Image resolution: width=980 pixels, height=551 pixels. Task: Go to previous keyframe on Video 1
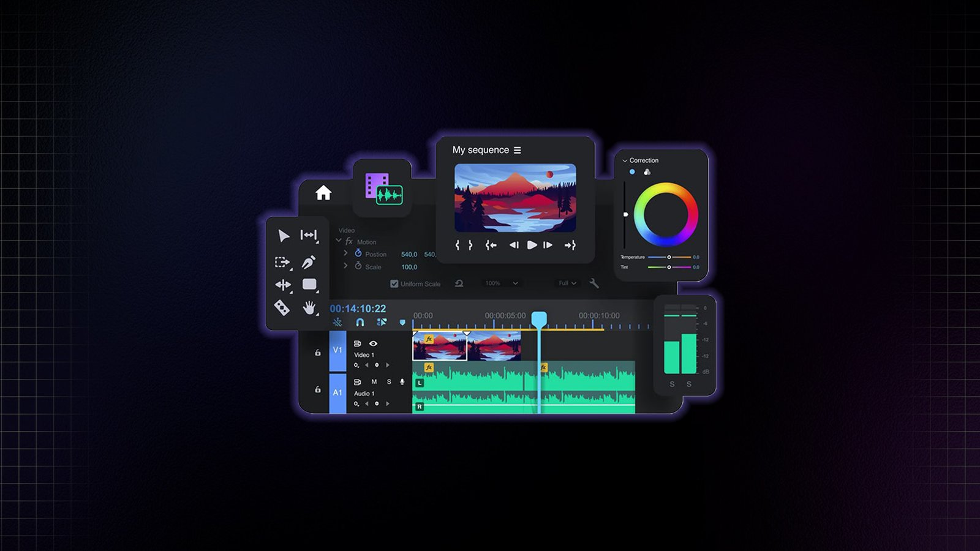pyautogui.click(x=367, y=365)
